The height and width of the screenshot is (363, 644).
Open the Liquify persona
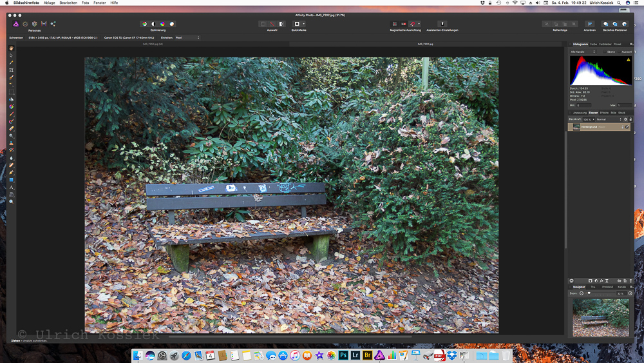click(25, 24)
